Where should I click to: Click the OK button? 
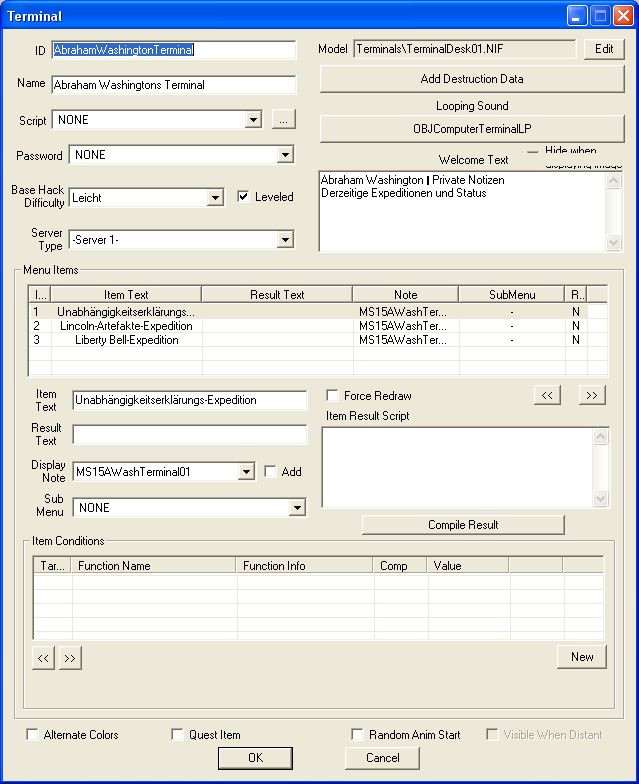256,758
